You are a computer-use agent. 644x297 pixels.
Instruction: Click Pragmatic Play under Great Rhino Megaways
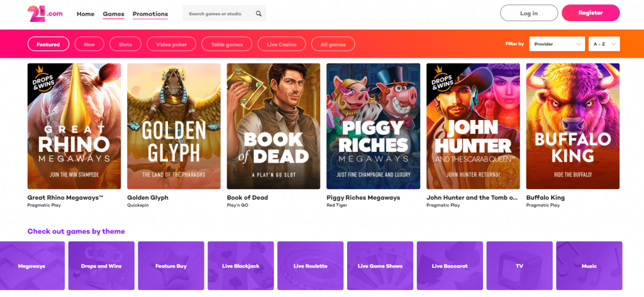[x=44, y=205]
